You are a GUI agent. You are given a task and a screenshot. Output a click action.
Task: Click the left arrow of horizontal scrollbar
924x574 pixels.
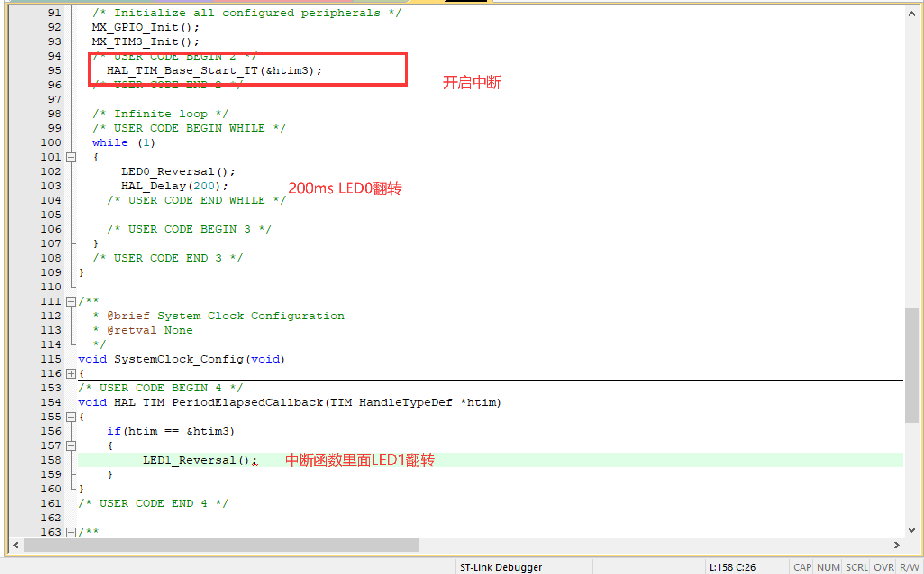(16, 545)
